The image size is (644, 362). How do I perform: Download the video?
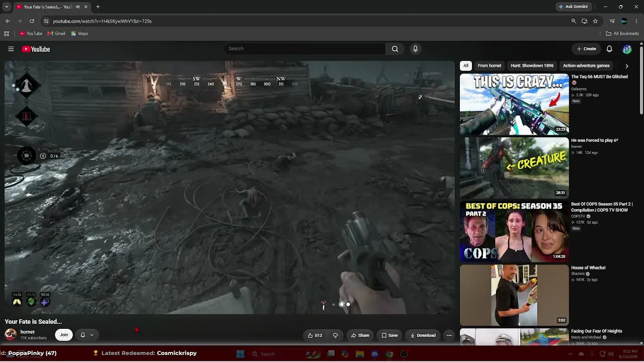(x=423, y=335)
